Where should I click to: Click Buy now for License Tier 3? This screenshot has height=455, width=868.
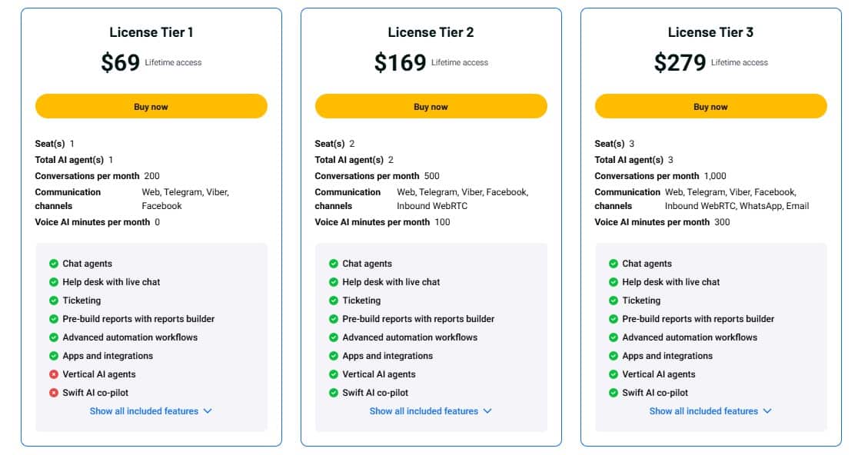tap(710, 106)
